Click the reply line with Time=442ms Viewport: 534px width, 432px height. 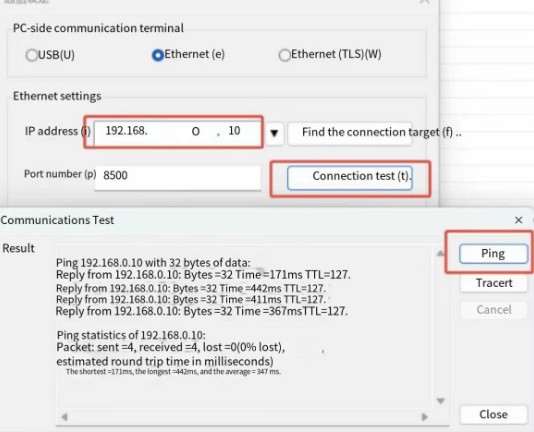[191, 289]
